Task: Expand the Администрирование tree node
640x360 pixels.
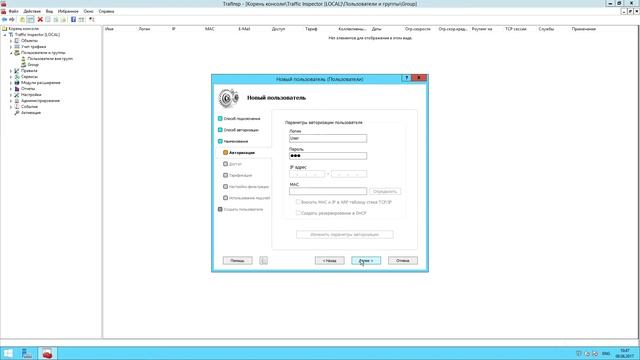Action: (11, 100)
